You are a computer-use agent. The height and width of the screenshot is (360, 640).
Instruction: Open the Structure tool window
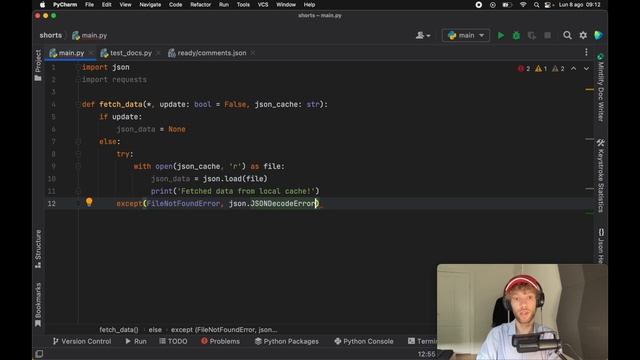(x=38, y=249)
